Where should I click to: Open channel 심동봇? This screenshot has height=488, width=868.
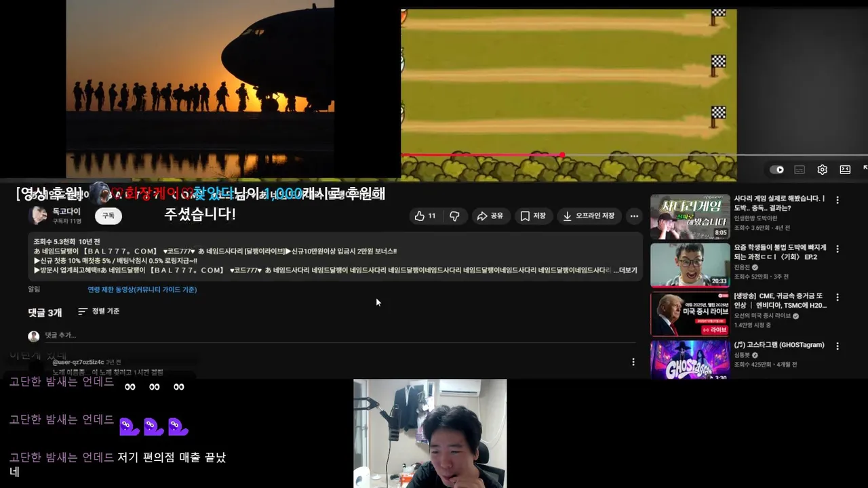742,354
